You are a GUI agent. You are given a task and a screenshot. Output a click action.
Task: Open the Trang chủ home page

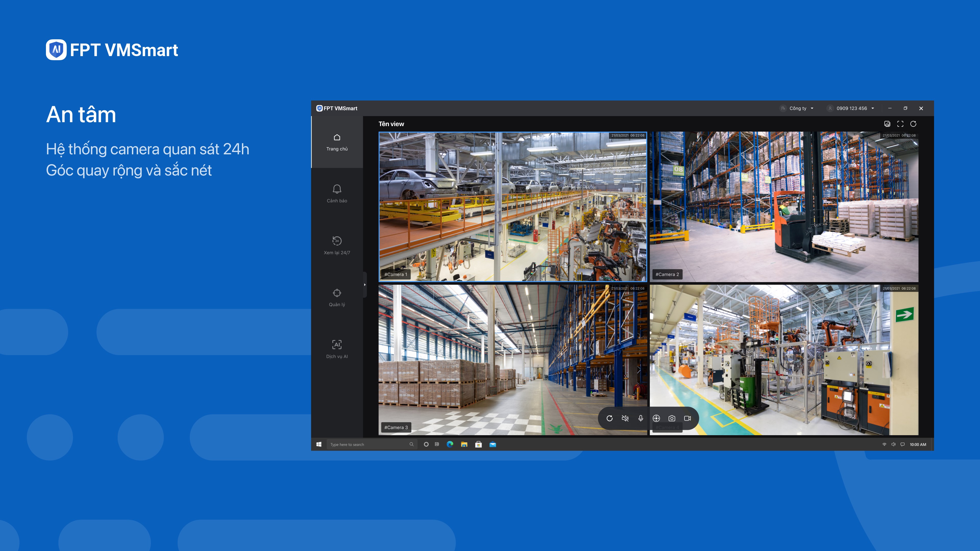pyautogui.click(x=337, y=142)
